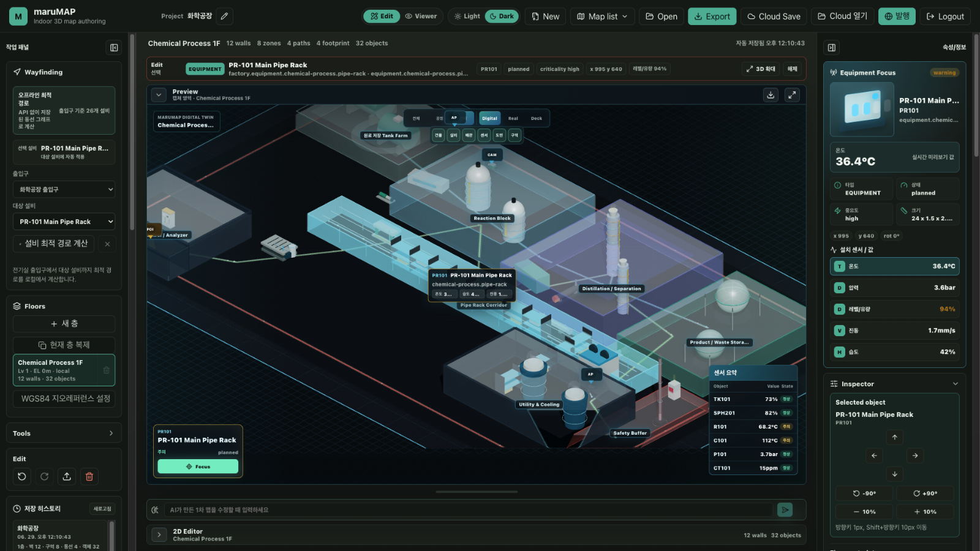Click the Preview download icon
The image size is (980, 551).
tap(771, 95)
